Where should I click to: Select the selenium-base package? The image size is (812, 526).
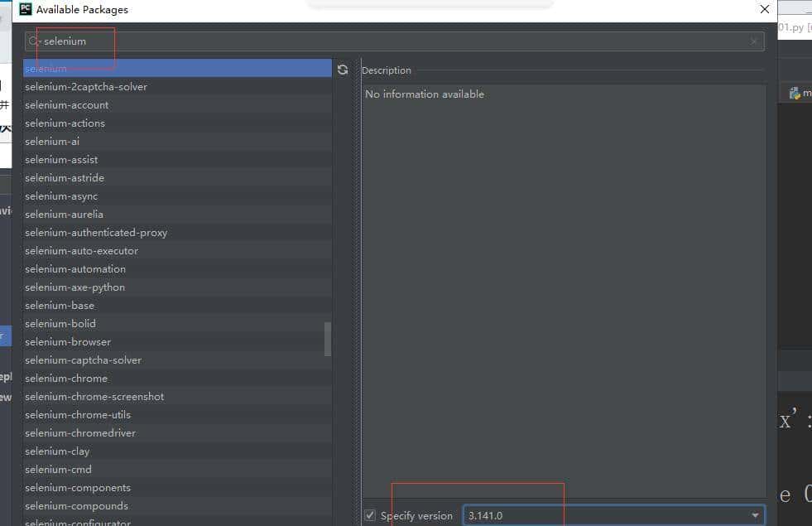point(60,306)
